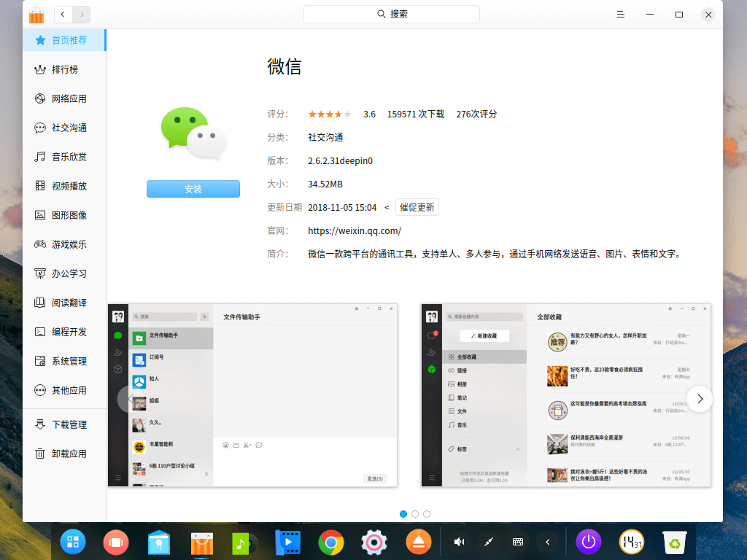This screenshot has width=747, height=560.
Task: Open multitasking view in the dock
Action: click(116, 542)
